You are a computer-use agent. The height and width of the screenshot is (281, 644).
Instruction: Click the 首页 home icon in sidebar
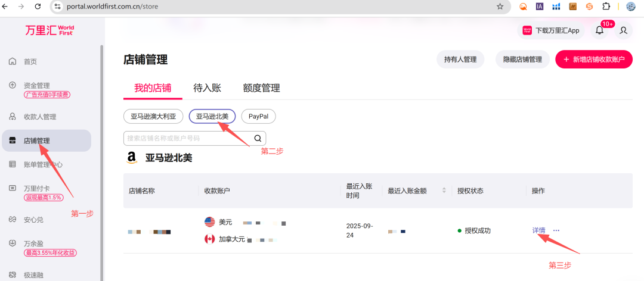(x=13, y=61)
